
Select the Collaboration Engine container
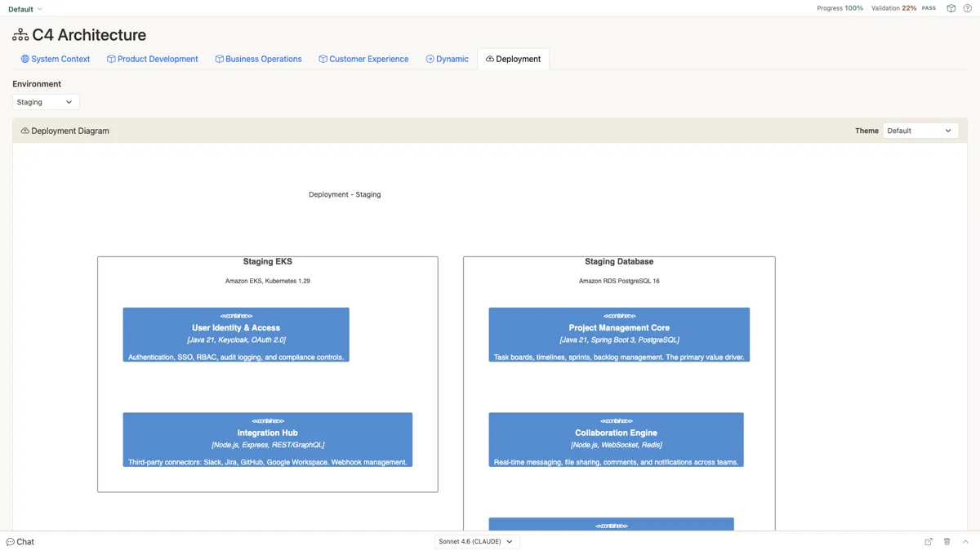616,440
